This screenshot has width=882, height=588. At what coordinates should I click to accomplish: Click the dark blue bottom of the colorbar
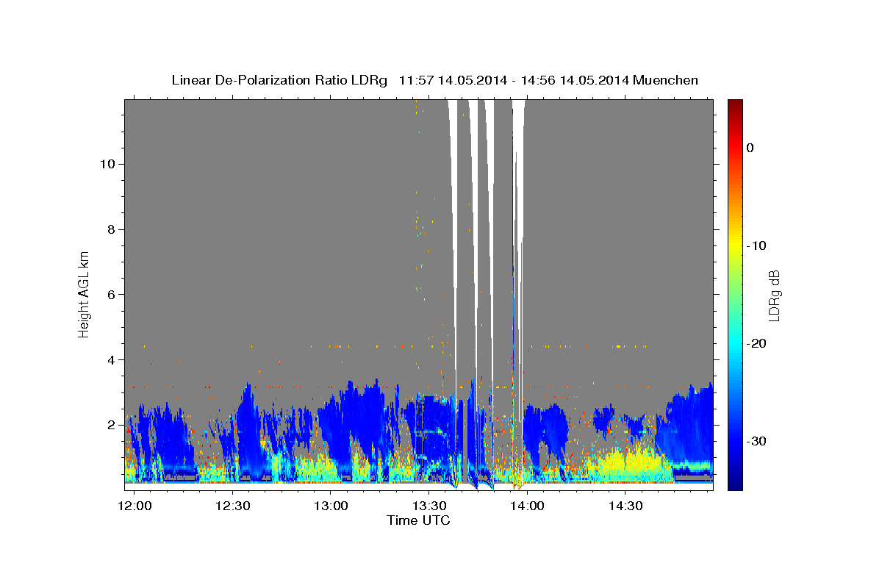[x=735, y=481]
